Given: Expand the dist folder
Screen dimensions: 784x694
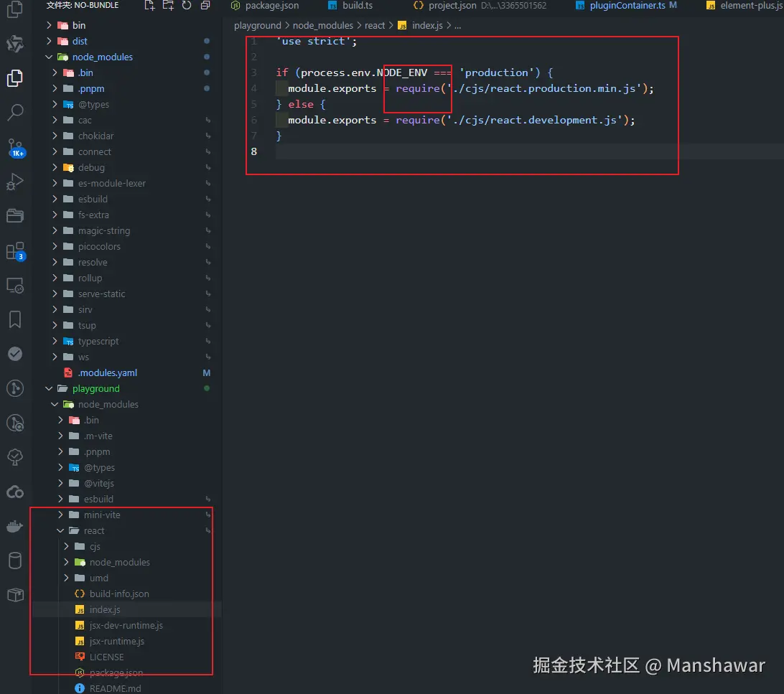Looking at the screenshot, I should click(127, 41).
